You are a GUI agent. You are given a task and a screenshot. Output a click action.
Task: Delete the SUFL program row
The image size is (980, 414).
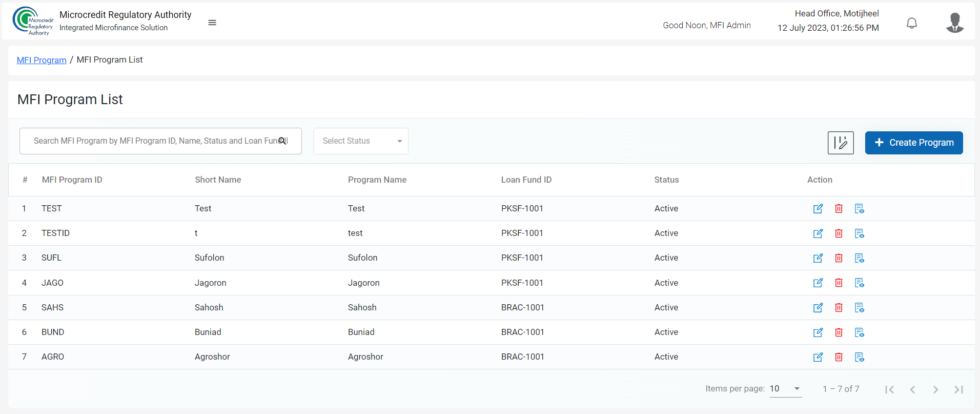coord(839,258)
